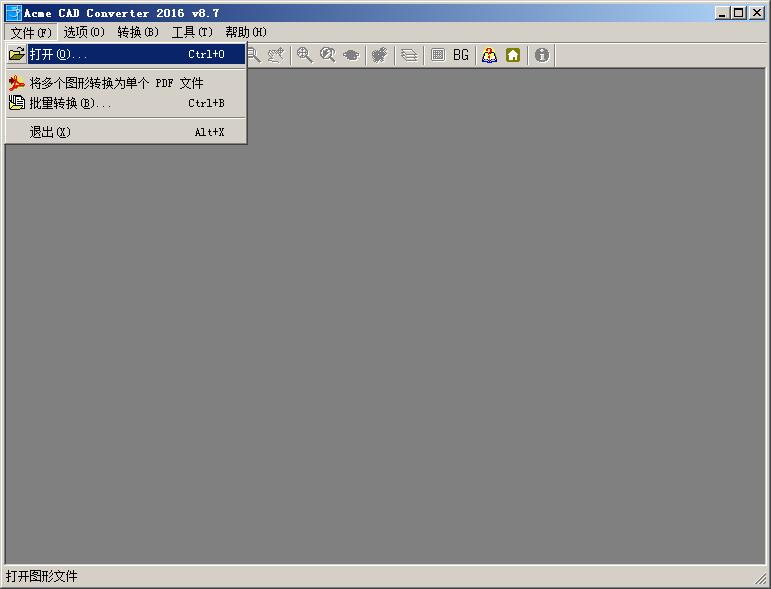Open the help book icon
Screen dimensions: 771x589
click(489, 55)
